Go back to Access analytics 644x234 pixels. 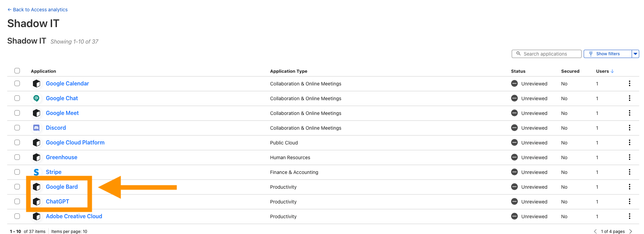(38, 10)
